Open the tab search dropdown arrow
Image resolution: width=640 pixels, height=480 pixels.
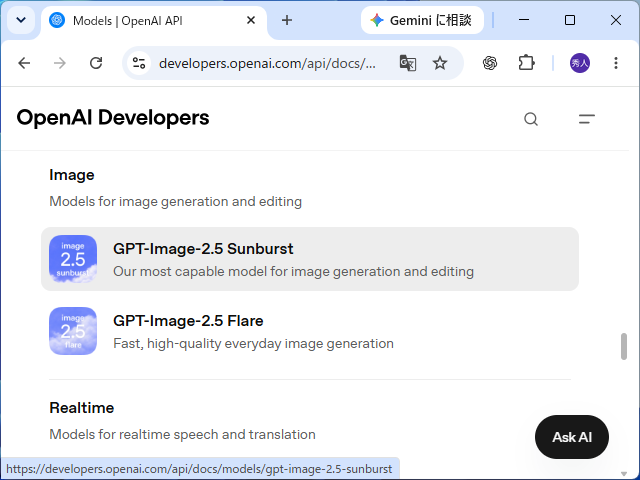click(21, 20)
